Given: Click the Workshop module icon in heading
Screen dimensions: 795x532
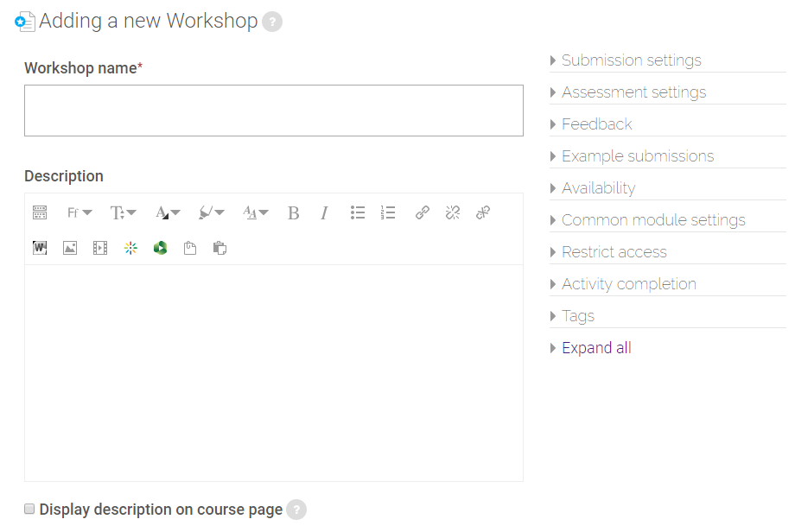Looking at the screenshot, I should click(x=25, y=22).
